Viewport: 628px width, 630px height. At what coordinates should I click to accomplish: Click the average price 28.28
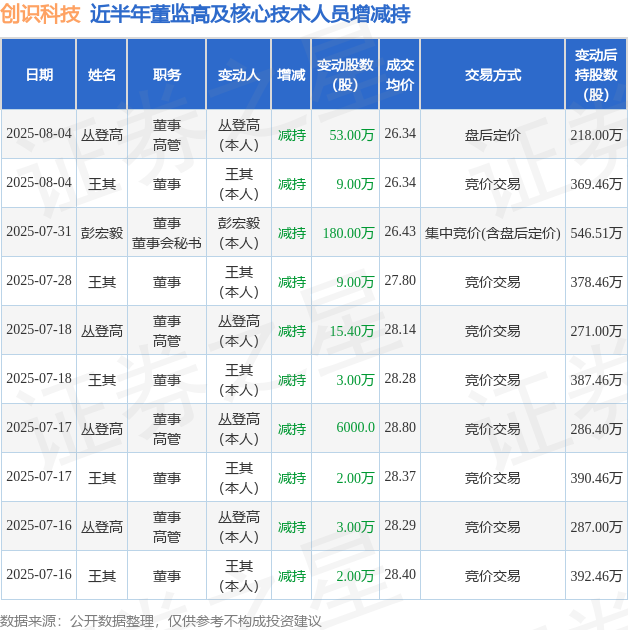pyautogui.click(x=400, y=378)
